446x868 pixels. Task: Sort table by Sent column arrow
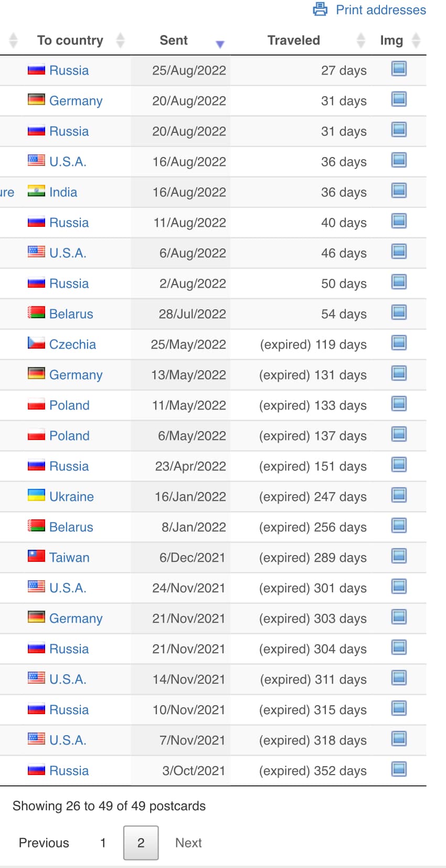(220, 45)
